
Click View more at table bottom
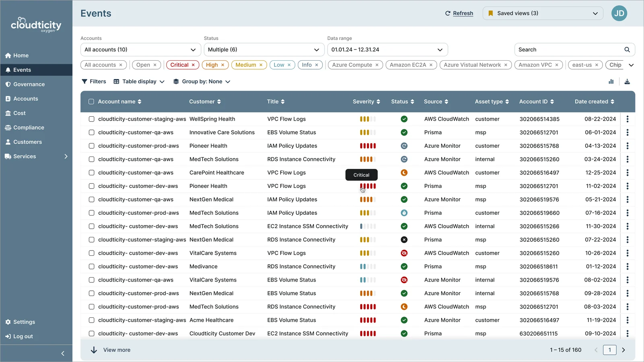point(110,350)
